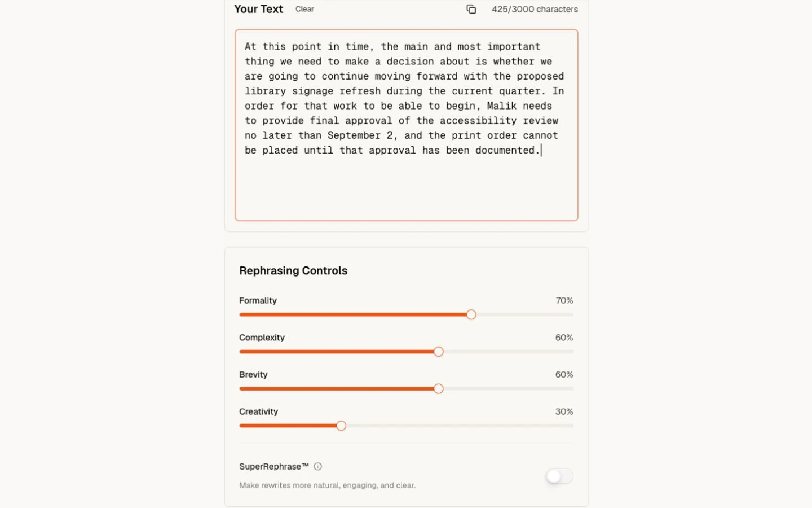Viewport: 812px width, 508px height.
Task: Click empty space at bottom of text area
Action: coord(406,189)
